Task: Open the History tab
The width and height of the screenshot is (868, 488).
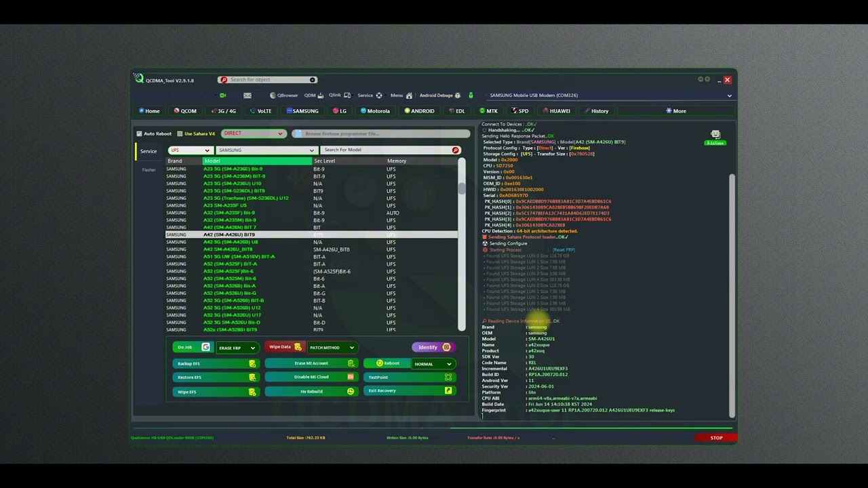Action: click(x=596, y=111)
